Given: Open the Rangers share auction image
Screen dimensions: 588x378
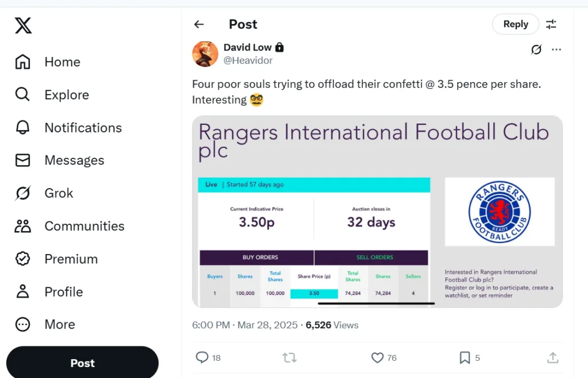Looking at the screenshot, I should coord(377,212).
